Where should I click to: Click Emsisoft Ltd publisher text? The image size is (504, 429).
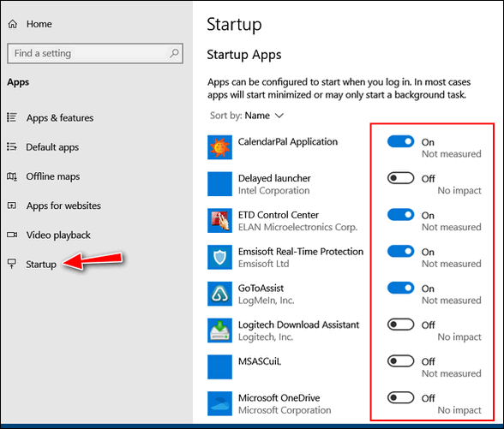(264, 264)
